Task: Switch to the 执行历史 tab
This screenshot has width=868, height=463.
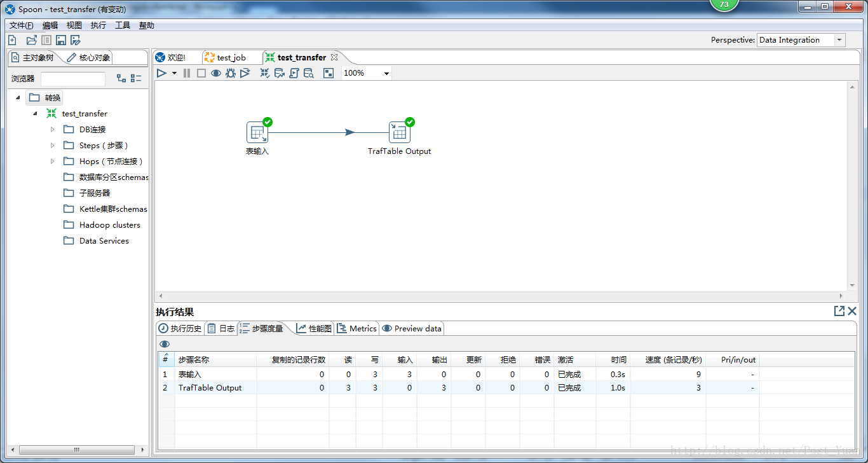Action: [180, 328]
